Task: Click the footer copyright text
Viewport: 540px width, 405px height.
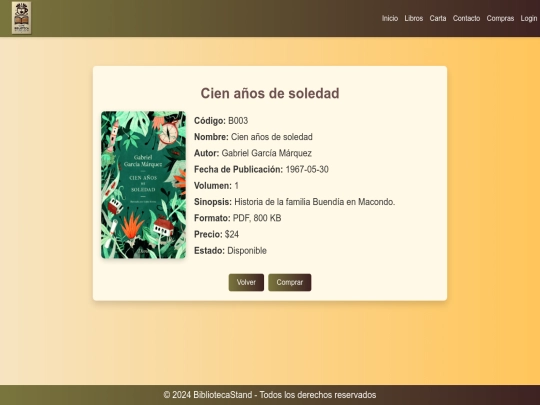Action: click(270, 395)
